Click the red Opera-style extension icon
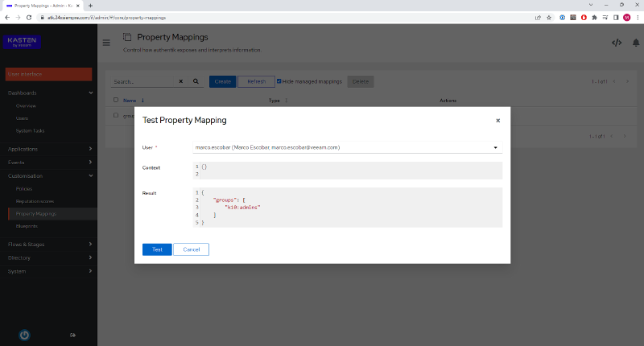Screen dimensions: 644x346 click(584, 18)
